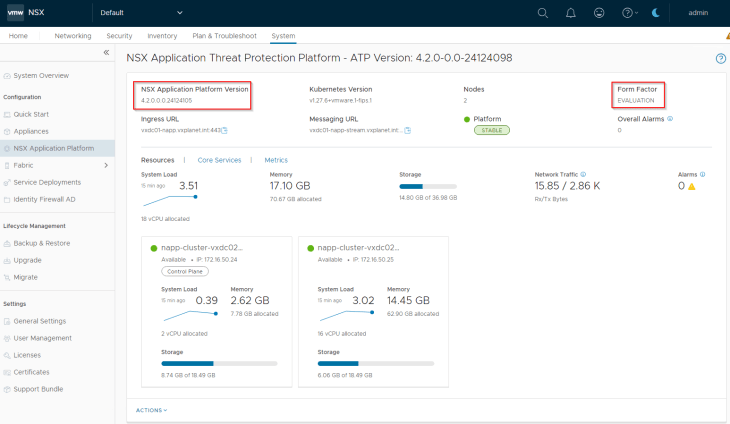Click the Network Traffic info icon

583,174
